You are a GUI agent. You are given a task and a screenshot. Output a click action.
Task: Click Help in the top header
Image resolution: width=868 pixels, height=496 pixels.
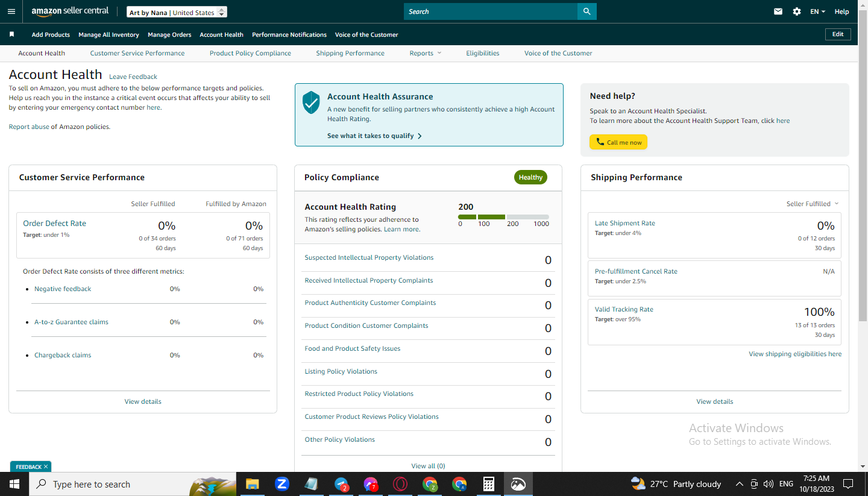click(x=841, y=11)
